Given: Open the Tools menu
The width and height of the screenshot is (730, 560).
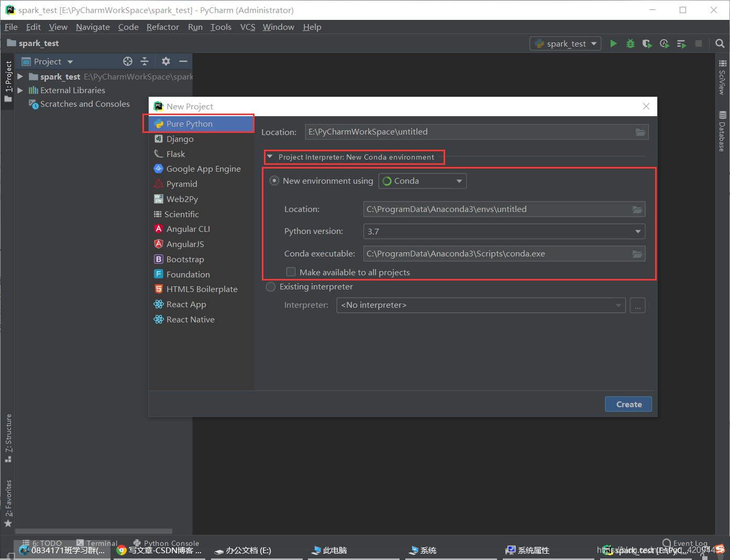Looking at the screenshot, I should coord(220,27).
